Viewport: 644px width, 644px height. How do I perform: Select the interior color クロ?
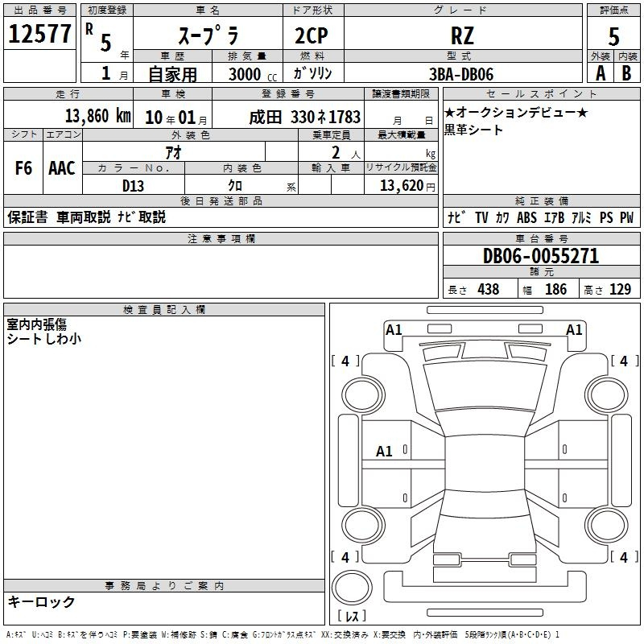pyautogui.click(x=235, y=186)
